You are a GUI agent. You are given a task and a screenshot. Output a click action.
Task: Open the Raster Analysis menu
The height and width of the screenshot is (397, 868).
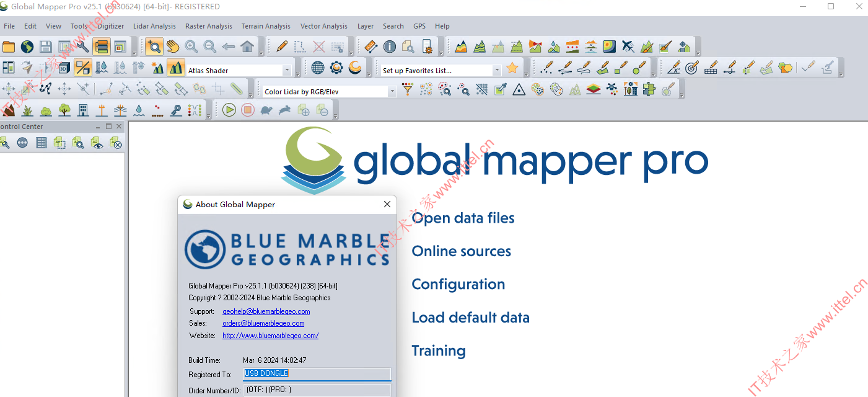tap(209, 26)
